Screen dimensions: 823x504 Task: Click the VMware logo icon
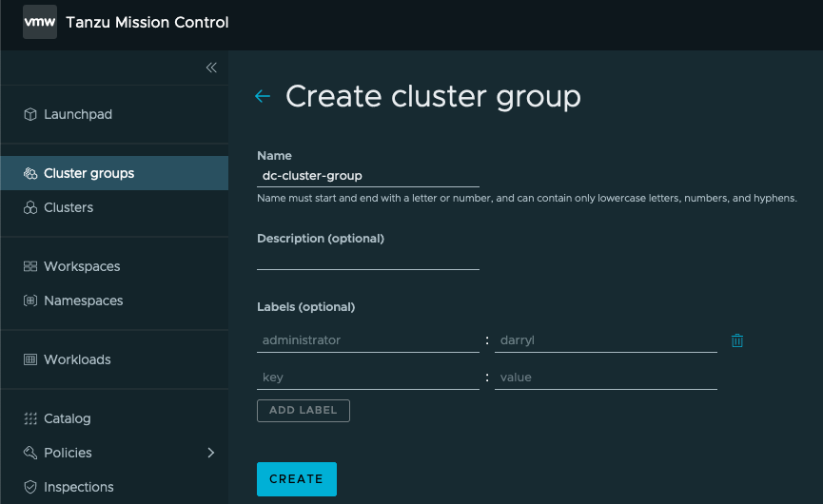(40, 22)
